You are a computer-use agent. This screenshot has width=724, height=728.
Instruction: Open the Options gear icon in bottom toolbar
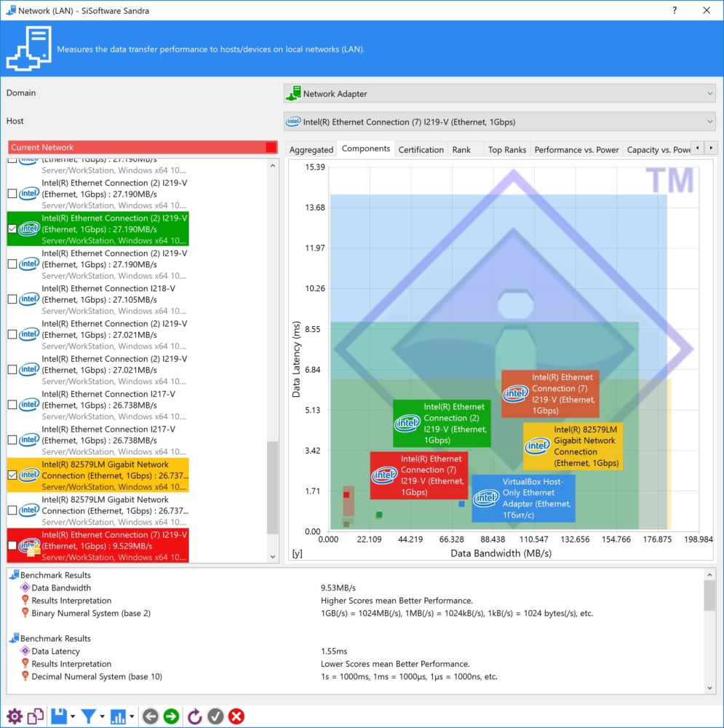coord(15,716)
